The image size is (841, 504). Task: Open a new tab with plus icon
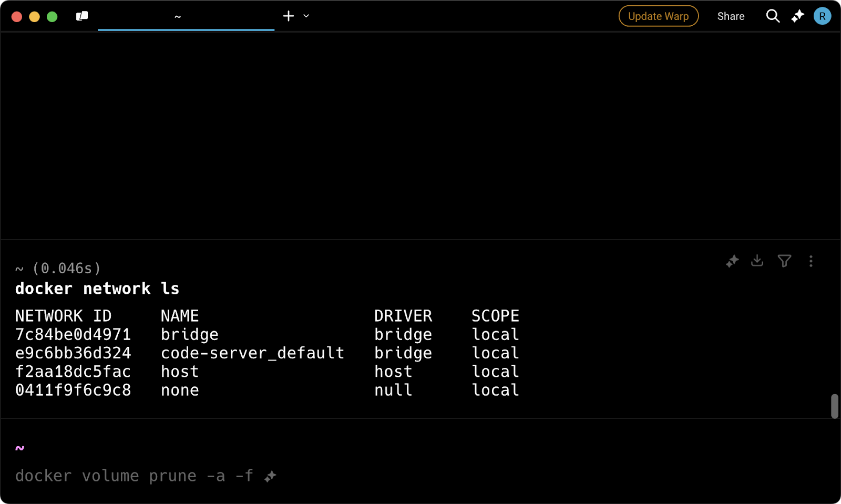pos(289,16)
